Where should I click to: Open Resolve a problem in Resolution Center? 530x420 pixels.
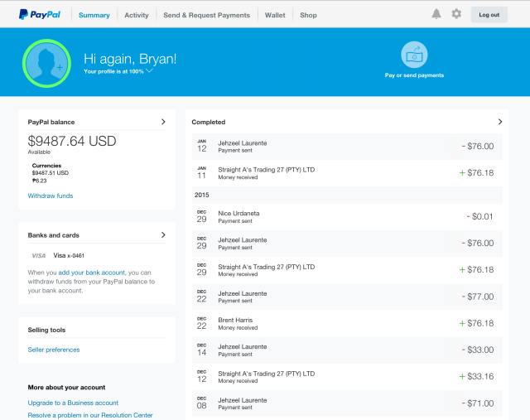tap(90, 415)
